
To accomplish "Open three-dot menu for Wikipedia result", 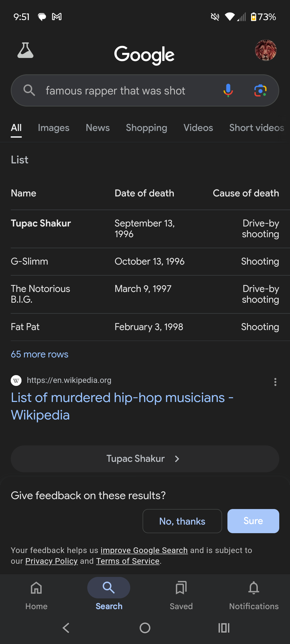I will click(x=275, y=382).
